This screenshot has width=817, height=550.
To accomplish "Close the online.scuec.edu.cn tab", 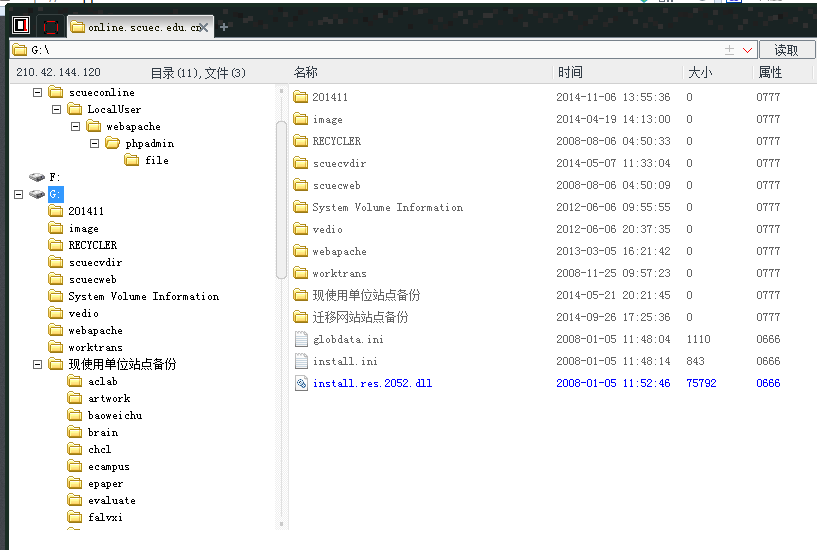I will [x=204, y=27].
